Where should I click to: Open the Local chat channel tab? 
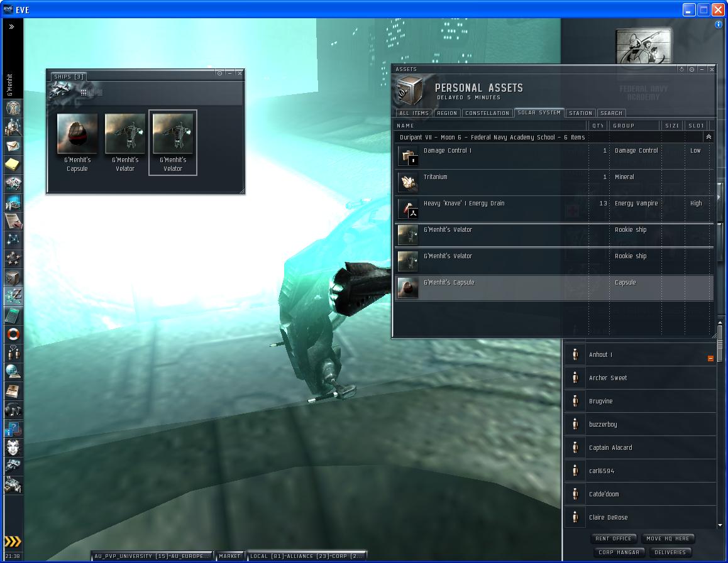click(306, 556)
